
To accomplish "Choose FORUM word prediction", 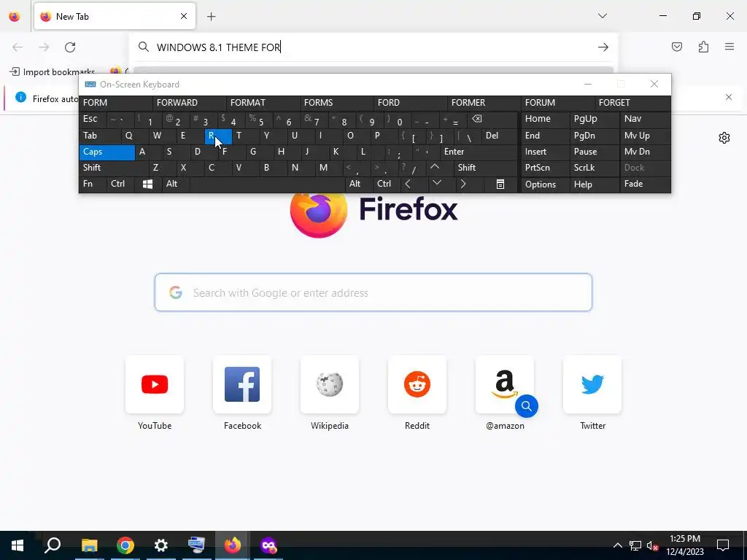I will pos(557,103).
